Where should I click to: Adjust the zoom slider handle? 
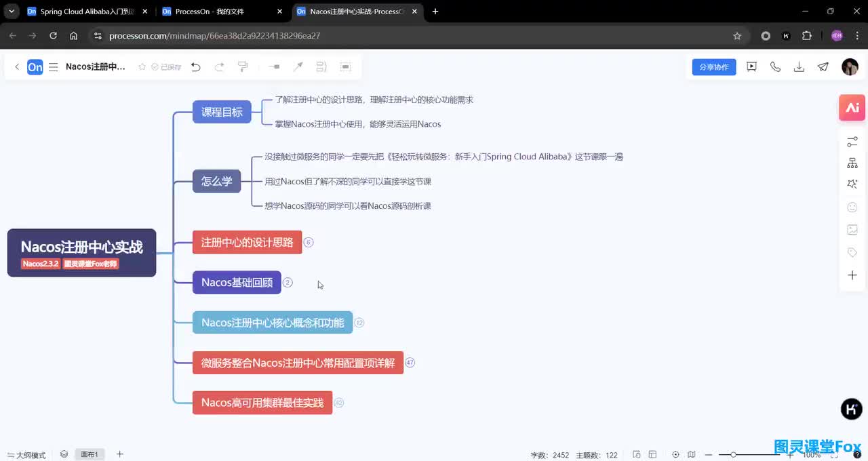click(733, 454)
